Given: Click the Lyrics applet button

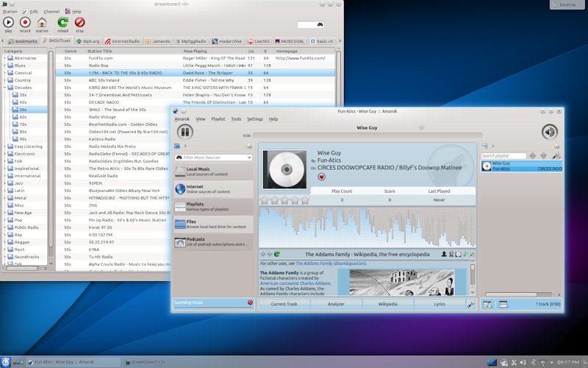Looking at the screenshot, I should tap(440, 304).
